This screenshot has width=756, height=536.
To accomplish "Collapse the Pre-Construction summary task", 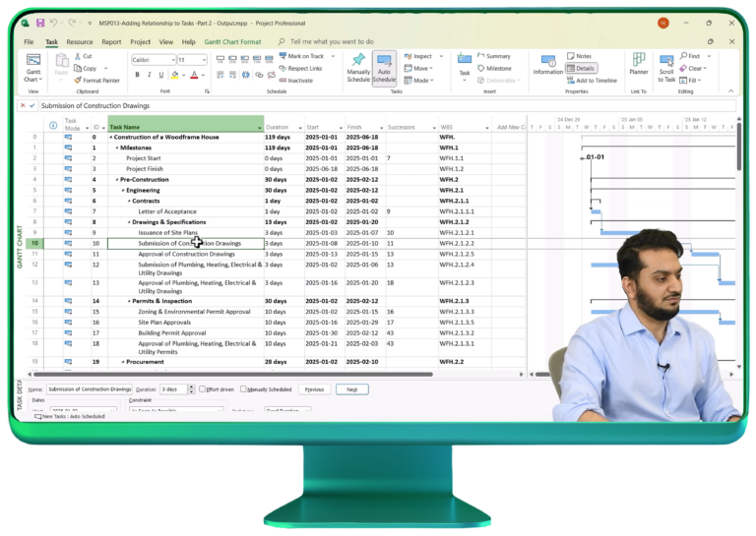I will click(x=117, y=180).
